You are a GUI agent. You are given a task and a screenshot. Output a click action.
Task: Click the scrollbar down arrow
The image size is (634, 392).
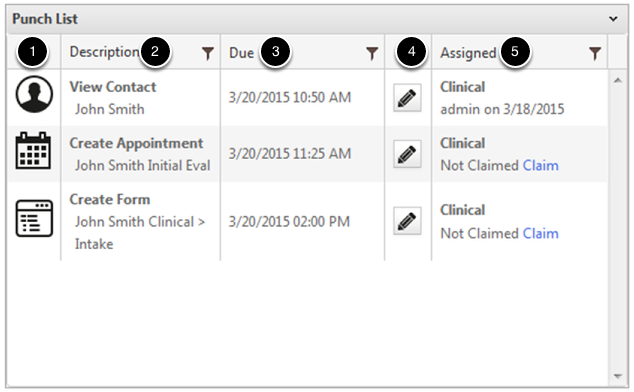(617, 376)
